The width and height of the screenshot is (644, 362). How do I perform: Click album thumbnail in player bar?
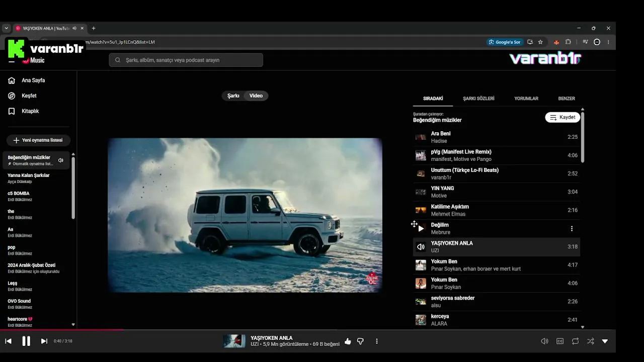[234, 341]
